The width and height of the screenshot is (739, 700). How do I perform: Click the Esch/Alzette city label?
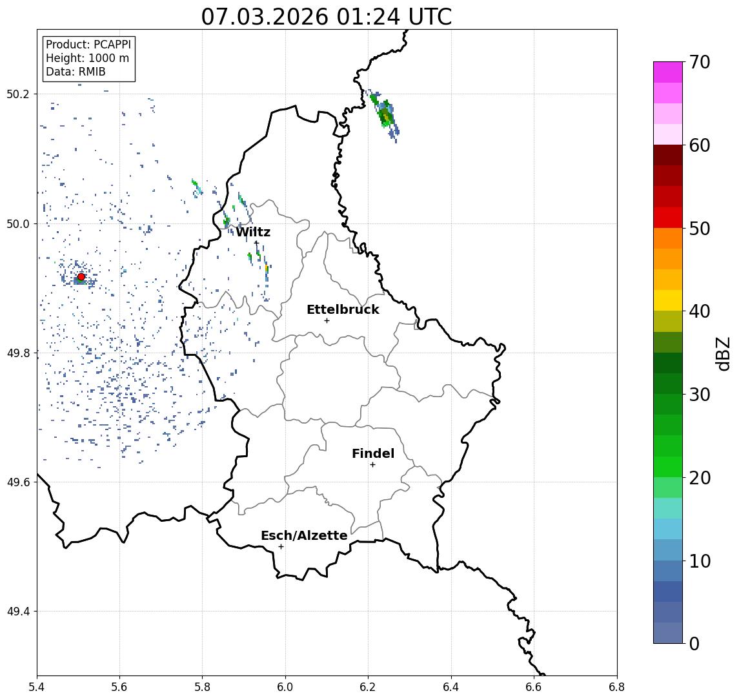pos(304,535)
